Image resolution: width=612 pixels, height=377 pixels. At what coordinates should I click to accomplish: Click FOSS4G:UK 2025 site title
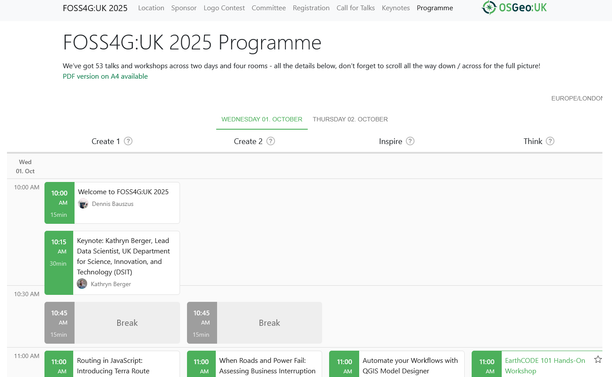pos(95,8)
